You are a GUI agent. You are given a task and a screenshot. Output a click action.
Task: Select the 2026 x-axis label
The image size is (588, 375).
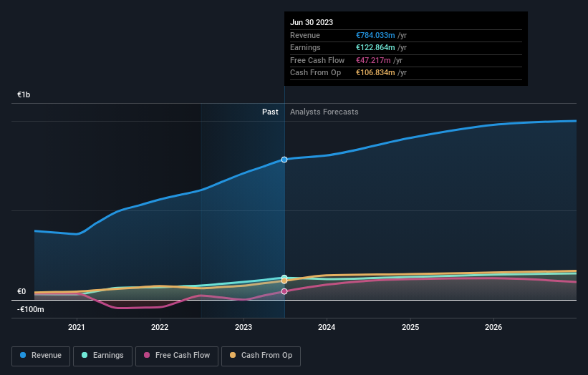coord(493,327)
